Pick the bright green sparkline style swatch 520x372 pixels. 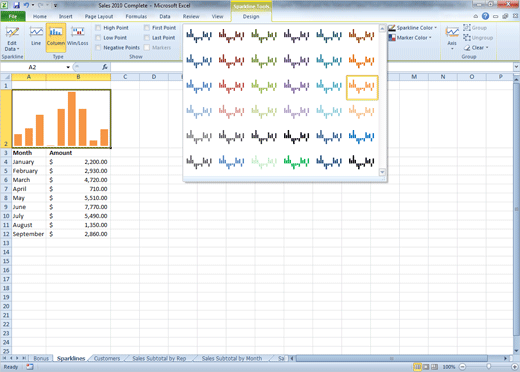pos(296,161)
